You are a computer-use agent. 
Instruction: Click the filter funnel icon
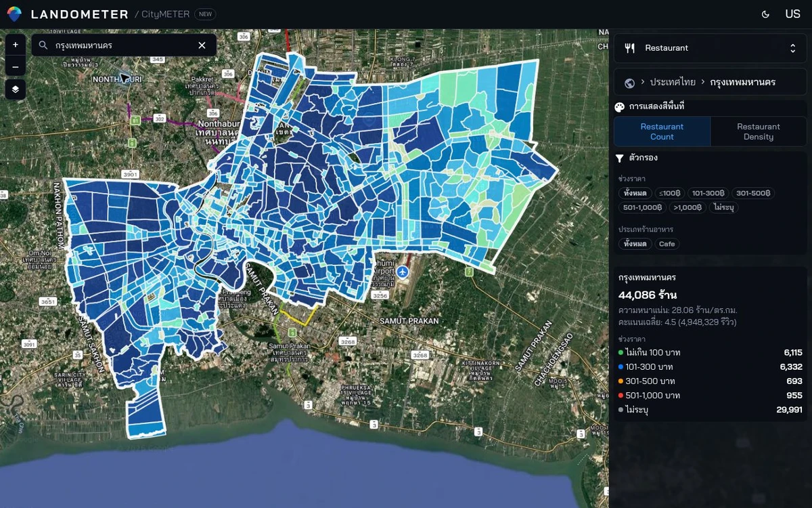(619, 158)
